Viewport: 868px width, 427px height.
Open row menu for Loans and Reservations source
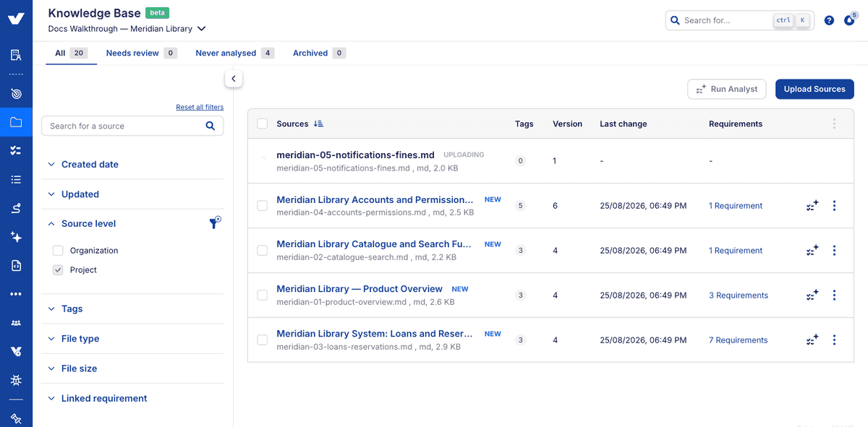(x=834, y=340)
